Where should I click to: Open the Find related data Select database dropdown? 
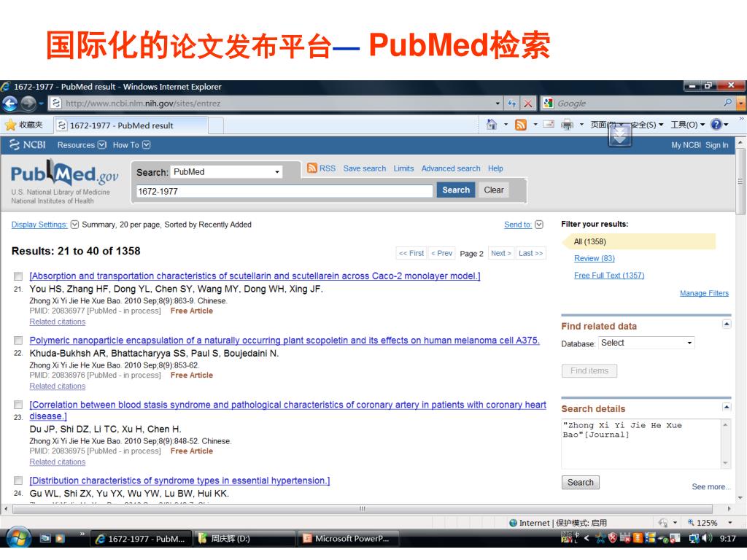tap(646, 343)
